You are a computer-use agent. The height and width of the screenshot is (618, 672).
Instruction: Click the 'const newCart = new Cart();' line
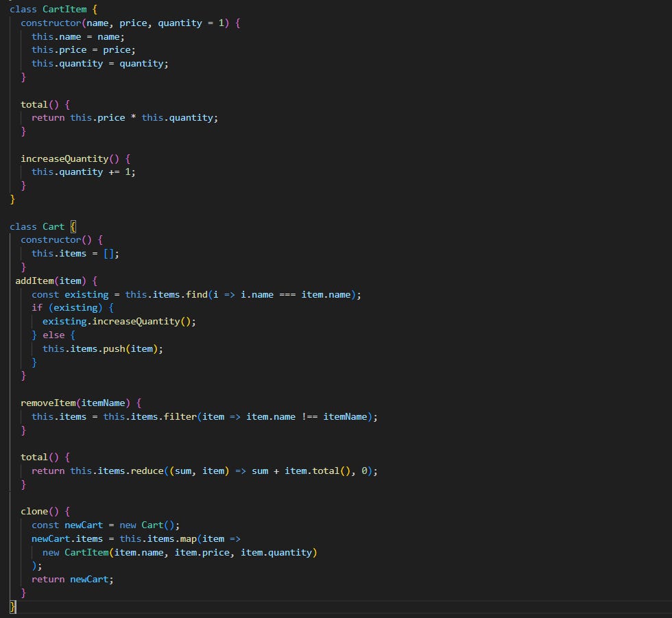point(106,525)
